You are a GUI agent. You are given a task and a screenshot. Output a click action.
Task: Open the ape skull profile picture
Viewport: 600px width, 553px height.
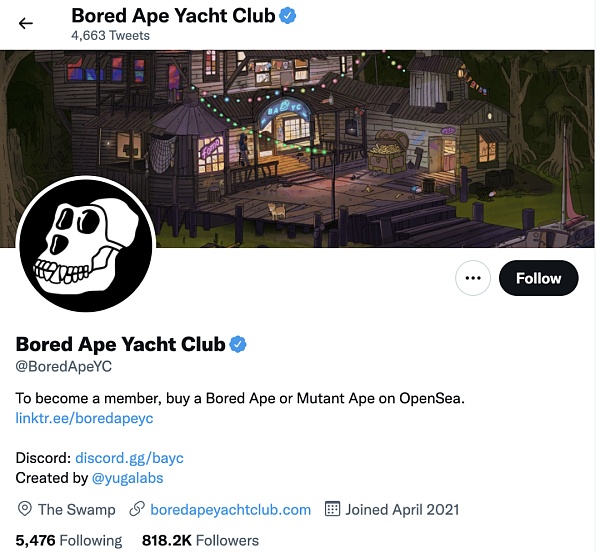(86, 244)
